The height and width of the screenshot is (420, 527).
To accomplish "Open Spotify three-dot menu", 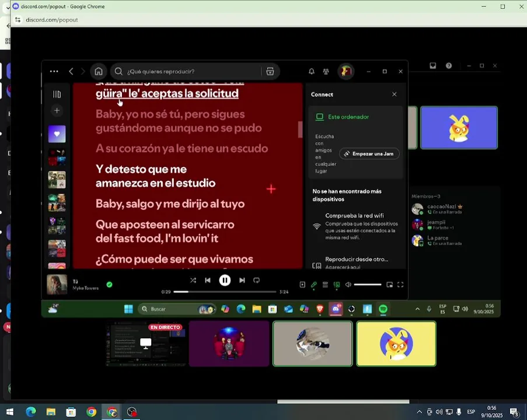I will pos(54,71).
